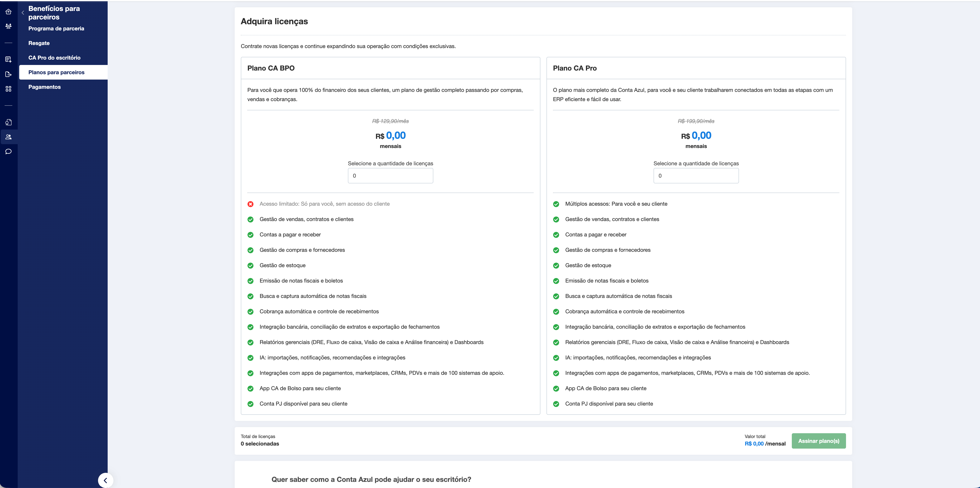This screenshot has width=980, height=488.
Task: Click the Assinar plano(s) button
Action: tap(819, 441)
